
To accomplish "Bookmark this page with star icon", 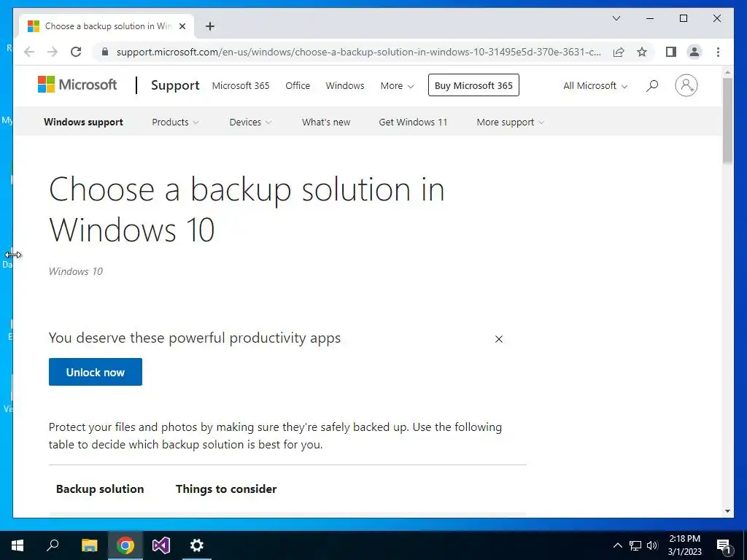I will point(642,52).
